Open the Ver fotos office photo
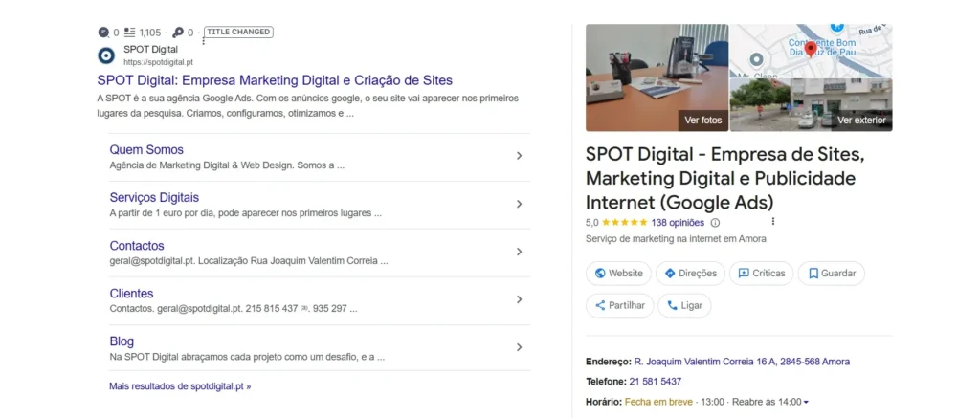 (657, 77)
